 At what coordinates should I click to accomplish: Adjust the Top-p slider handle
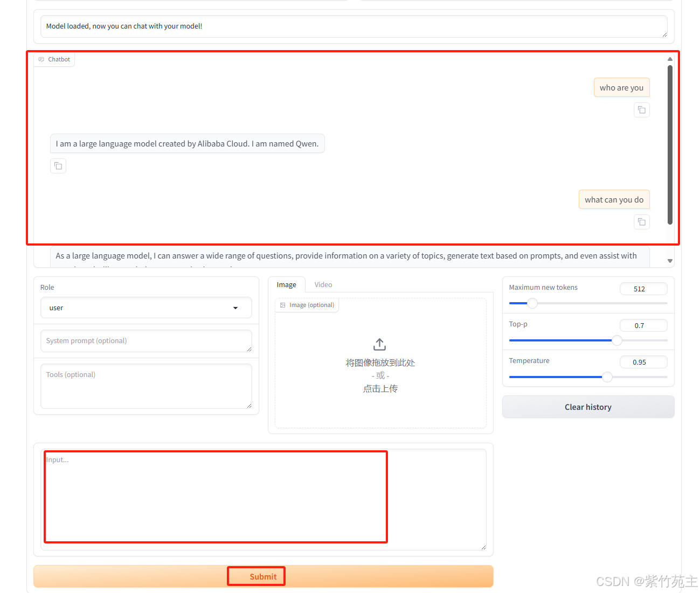pyautogui.click(x=617, y=340)
